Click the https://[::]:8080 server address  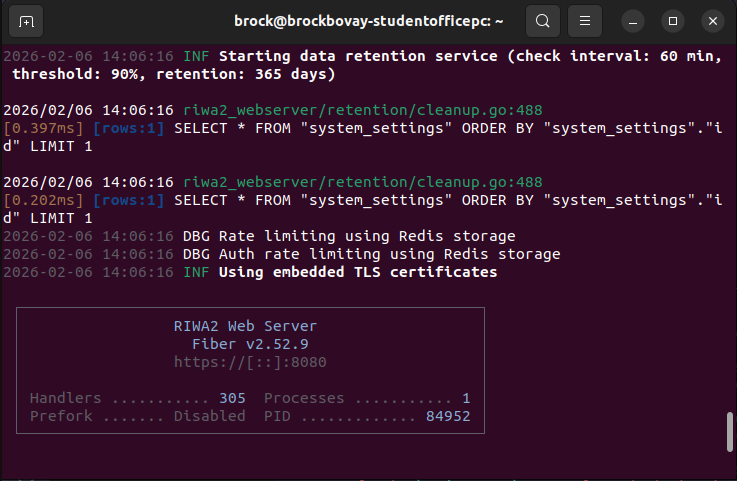coord(250,362)
